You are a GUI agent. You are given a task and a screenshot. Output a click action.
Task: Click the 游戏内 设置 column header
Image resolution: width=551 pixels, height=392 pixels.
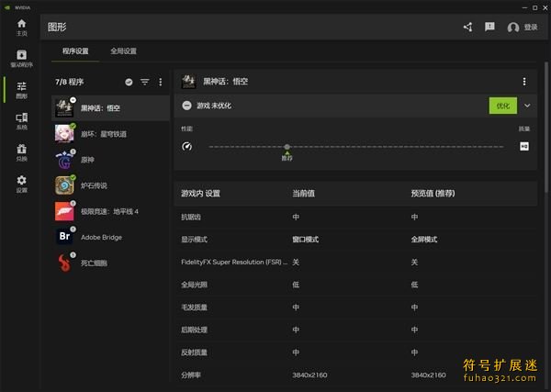tap(200, 194)
